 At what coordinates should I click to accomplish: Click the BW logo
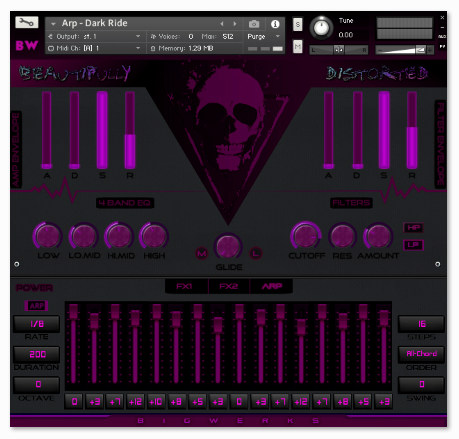pos(27,46)
